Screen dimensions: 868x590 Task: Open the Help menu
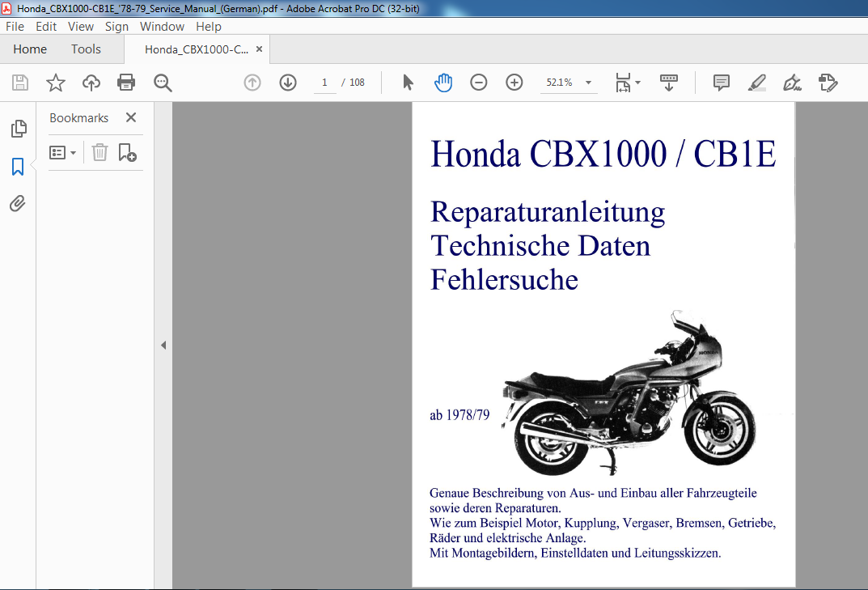click(x=209, y=27)
